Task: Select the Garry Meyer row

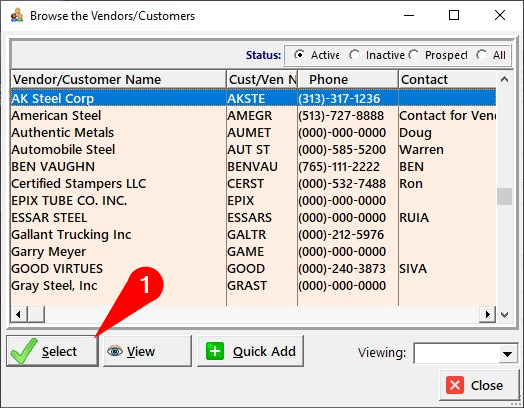Action: click(253, 252)
